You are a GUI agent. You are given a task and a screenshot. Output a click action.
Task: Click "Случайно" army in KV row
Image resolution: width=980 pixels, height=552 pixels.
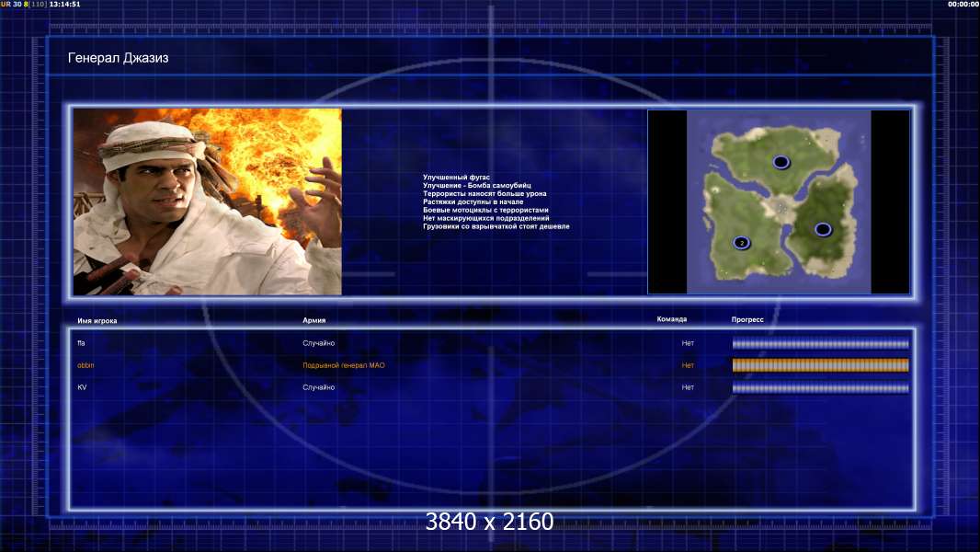[319, 387]
